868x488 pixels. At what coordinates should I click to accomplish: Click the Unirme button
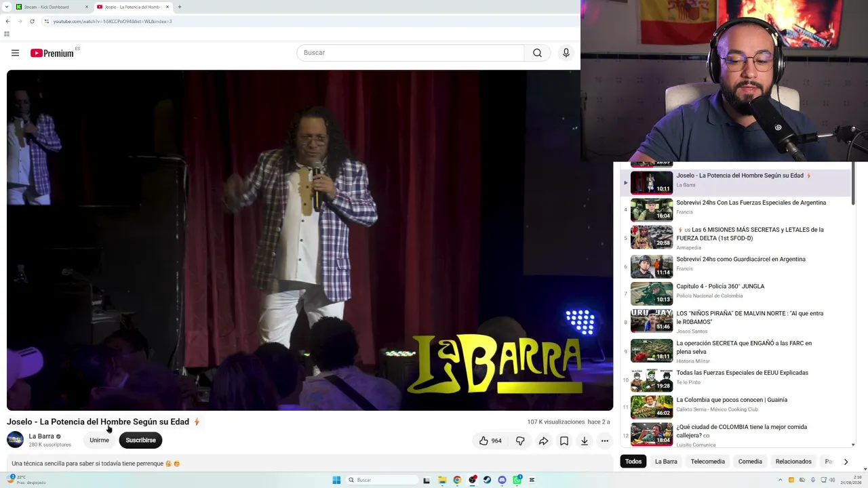tap(99, 441)
